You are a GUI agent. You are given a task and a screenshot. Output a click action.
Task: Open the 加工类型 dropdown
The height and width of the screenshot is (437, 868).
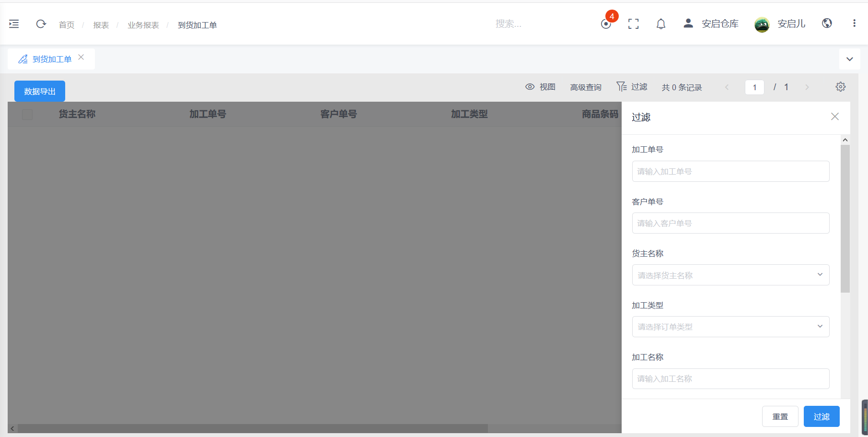731,327
